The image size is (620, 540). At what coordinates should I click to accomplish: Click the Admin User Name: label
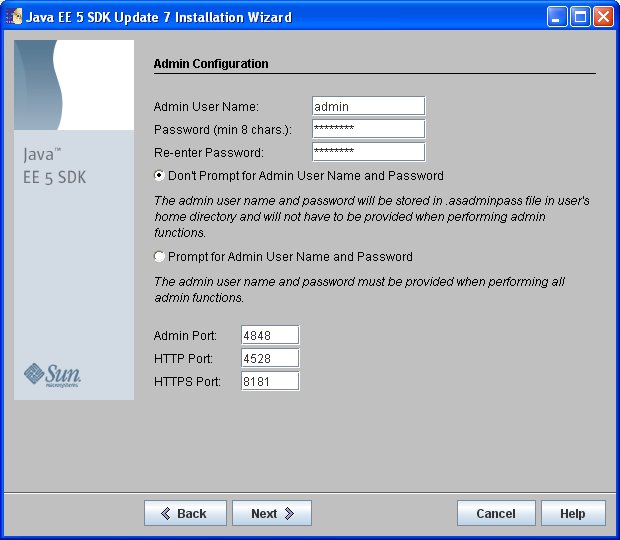pyautogui.click(x=206, y=107)
